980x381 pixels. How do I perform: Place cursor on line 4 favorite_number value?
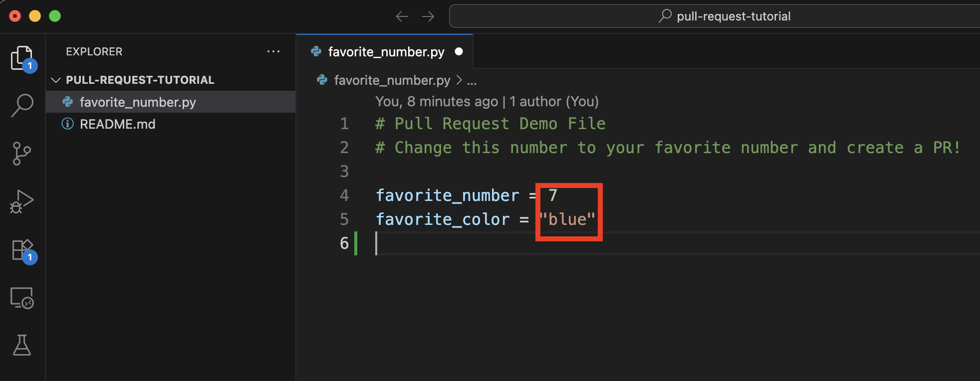pos(553,195)
